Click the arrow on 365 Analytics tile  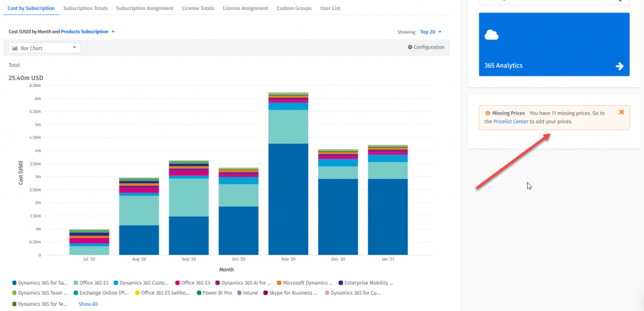[x=619, y=66]
